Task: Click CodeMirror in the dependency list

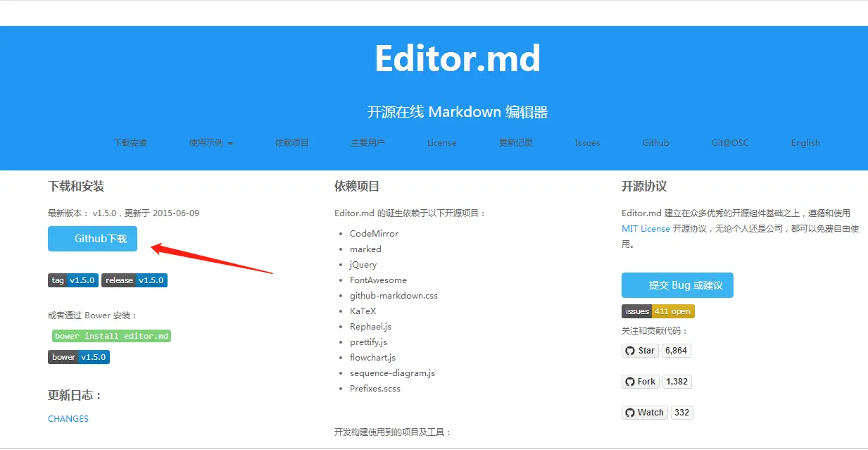Action: point(374,234)
